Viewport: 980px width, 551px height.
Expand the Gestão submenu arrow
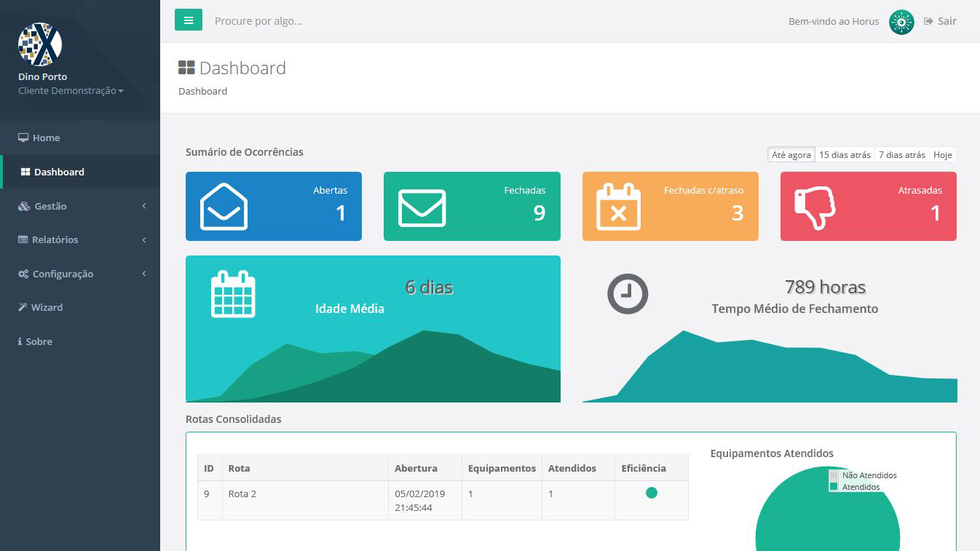(x=144, y=206)
